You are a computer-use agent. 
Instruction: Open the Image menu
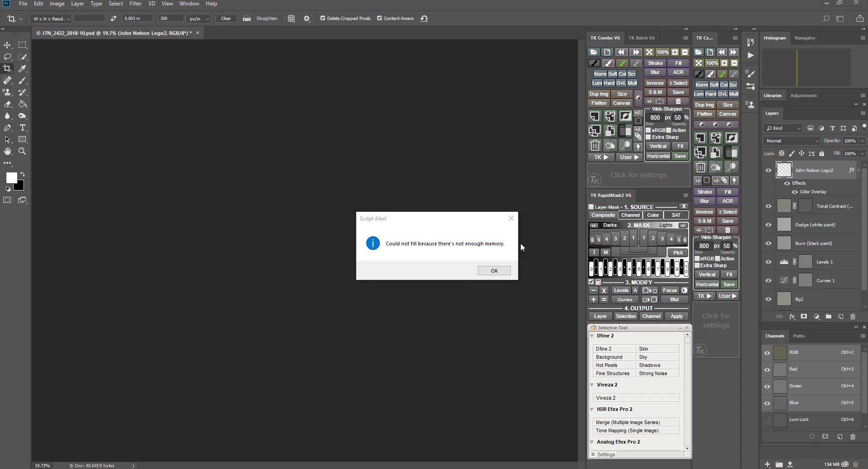click(57, 4)
